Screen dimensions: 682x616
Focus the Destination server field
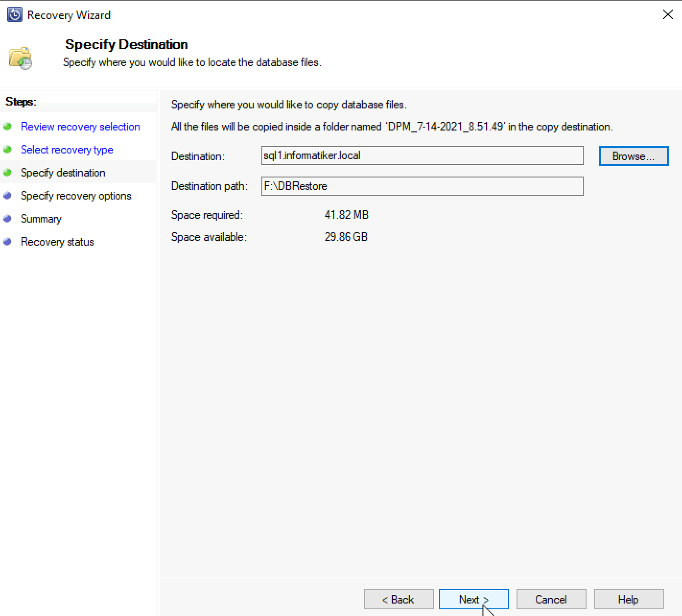[x=422, y=155]
